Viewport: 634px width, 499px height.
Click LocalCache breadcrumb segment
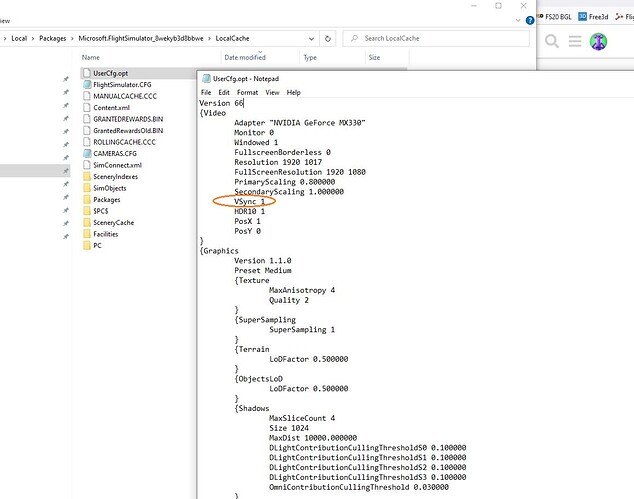tap(232, 38)
